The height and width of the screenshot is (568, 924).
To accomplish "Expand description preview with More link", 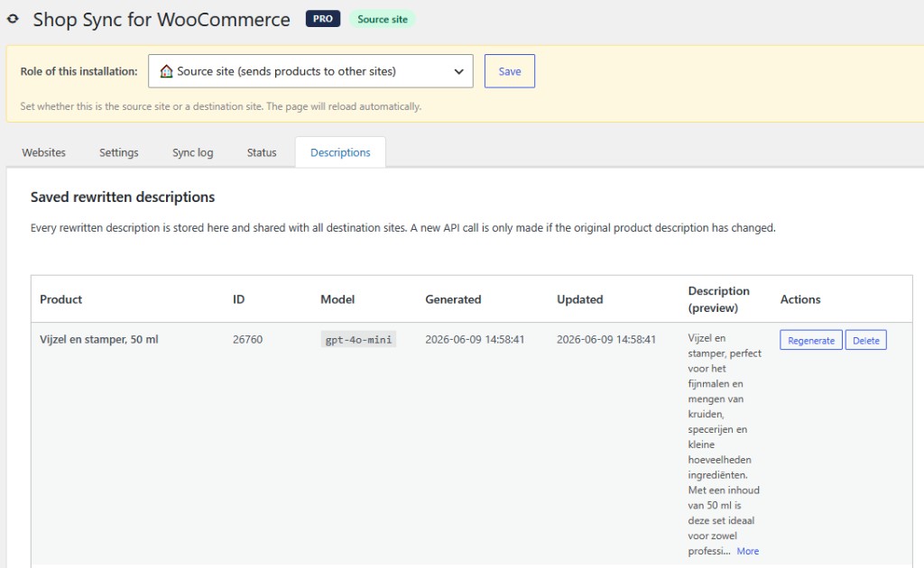I will coord(748,551).
